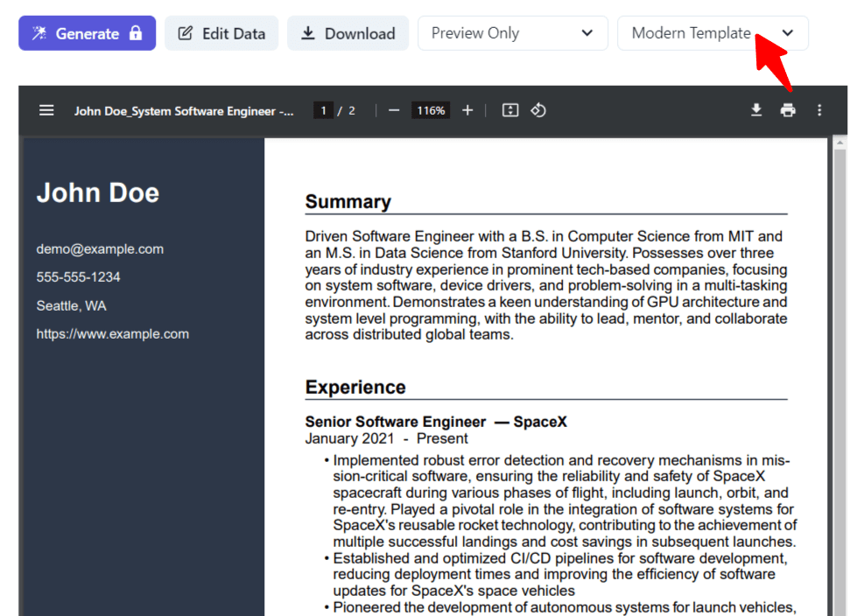This screenshot has height=616, width=857.
Task: Zoom out the PDF with minus icon
Action: point(394,111)
